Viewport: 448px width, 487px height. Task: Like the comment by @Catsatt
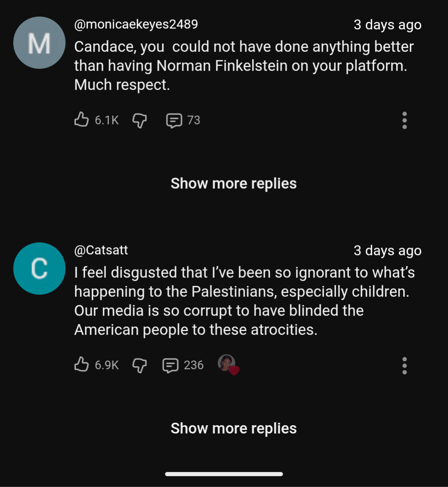[81, 365]
